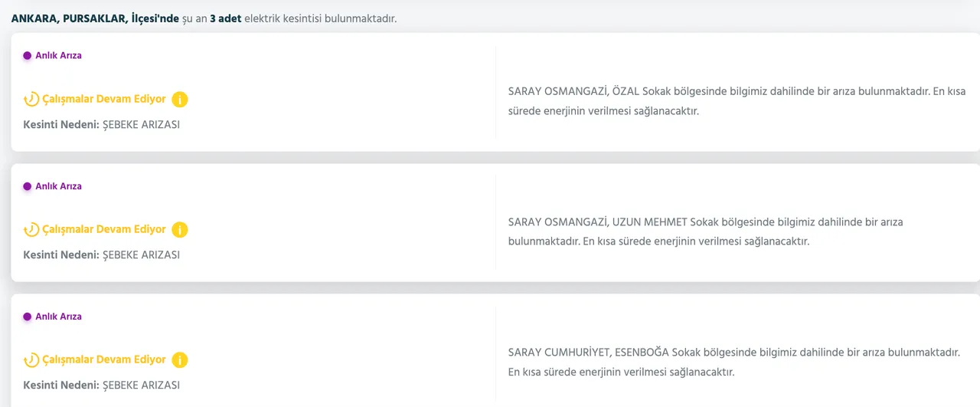The width and height of the screenshot is (980, 407).
Task: Click the SARAY CUMHURİYET, ESENBOĞA outage description
Action: point(733,362)
